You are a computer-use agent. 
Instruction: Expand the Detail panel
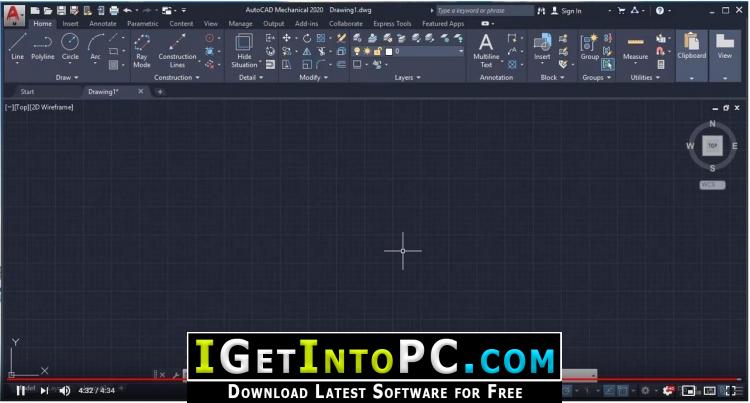point(251,77)
